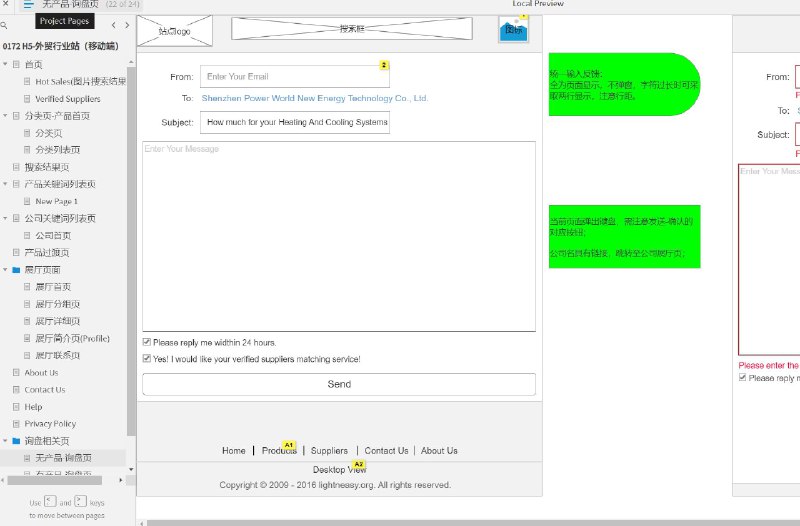Click the search magnifier icon in sidebar
Viewport: 800px width, 526px height.
click(x=4, y=25)
